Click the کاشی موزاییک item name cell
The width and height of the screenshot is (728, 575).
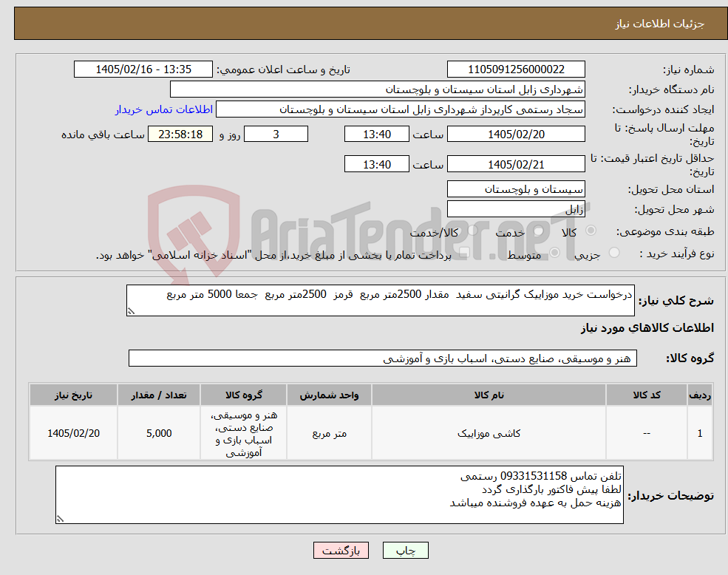(x=489, y=433)
